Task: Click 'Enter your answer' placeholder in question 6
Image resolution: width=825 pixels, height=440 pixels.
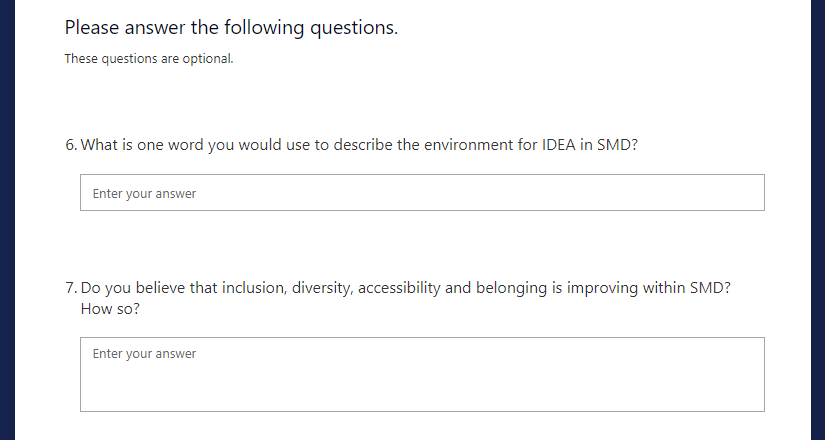Action: click(144, 194)
